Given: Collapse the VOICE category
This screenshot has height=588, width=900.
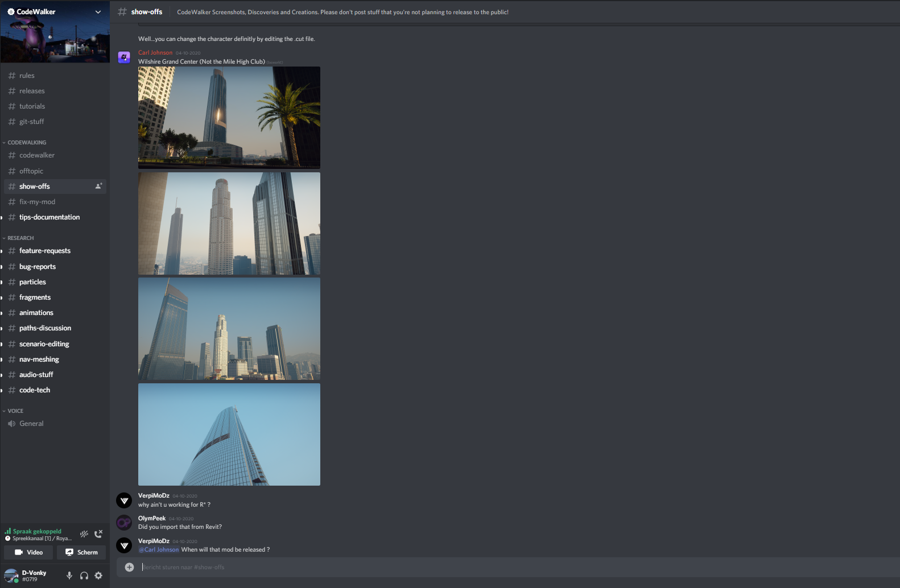Looking at the screenshot, I should coord(15,411).
